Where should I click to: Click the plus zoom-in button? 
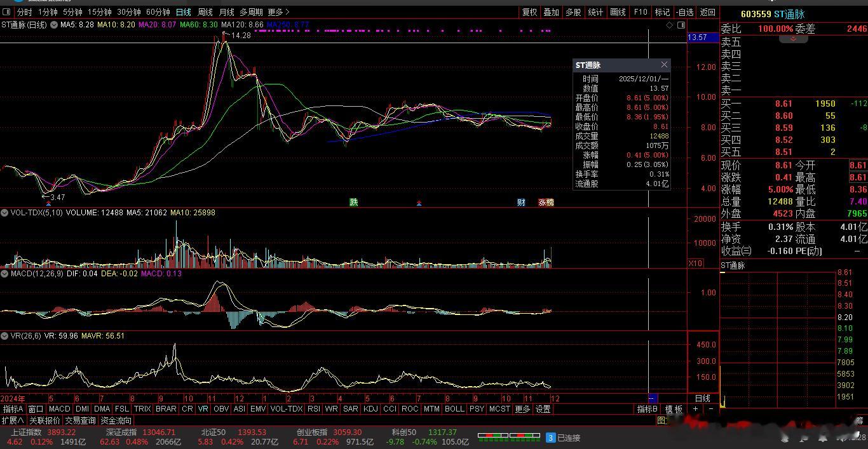696,409
